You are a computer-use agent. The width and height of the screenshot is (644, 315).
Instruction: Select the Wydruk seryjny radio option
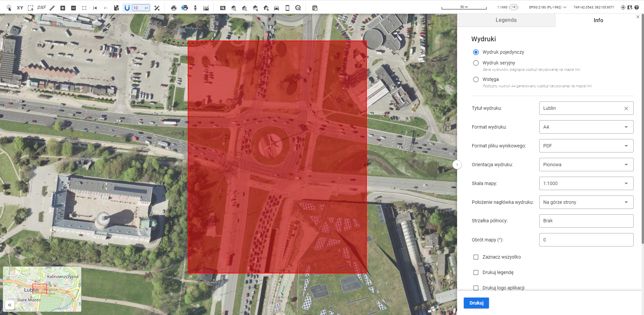pyautogui.click(x=476, y=63)
